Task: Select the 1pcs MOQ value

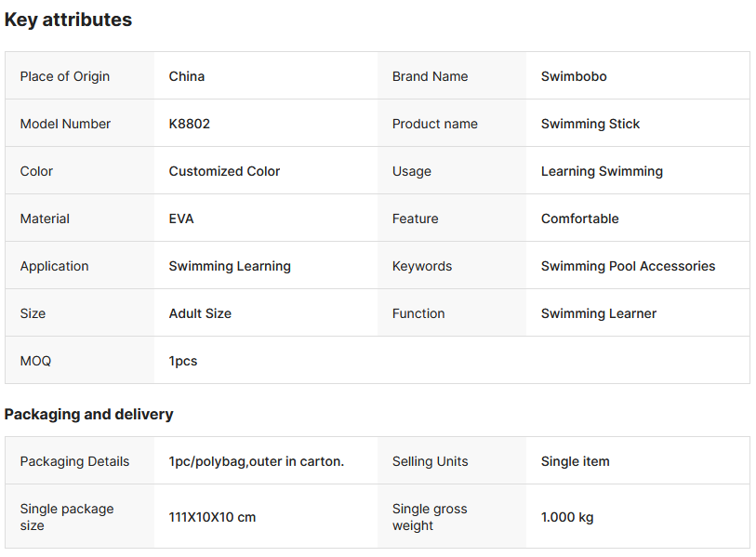Action: pyautogui.click(x=183, y=361)
